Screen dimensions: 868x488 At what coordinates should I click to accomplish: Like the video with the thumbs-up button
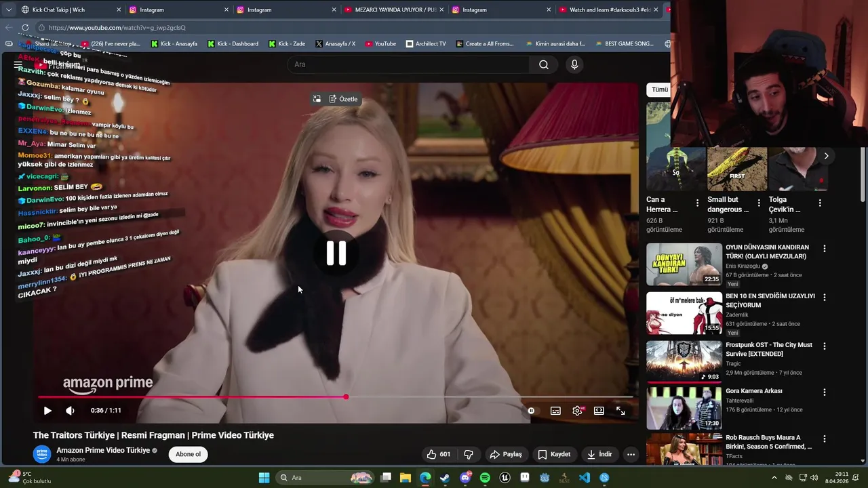[x=439, y=454]
